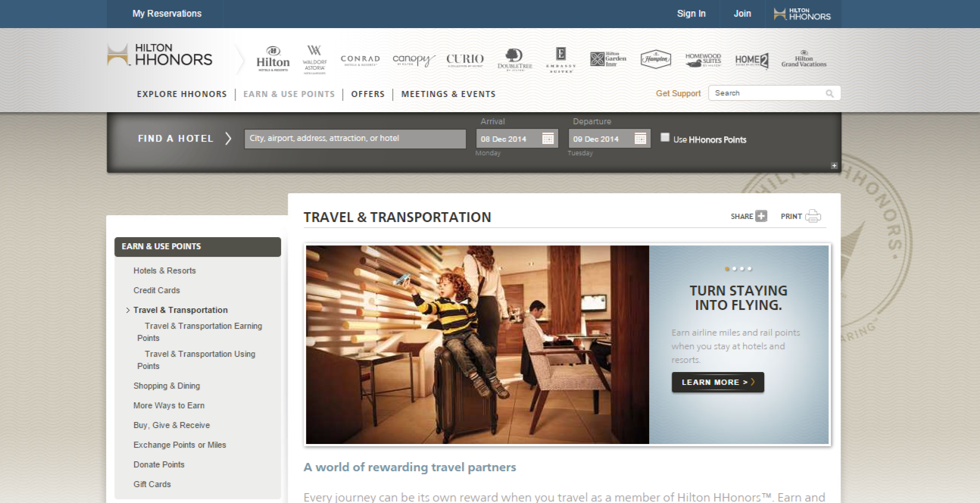Click the boy with toy plane banner image

pyautogui.click(x=477, y=345)
